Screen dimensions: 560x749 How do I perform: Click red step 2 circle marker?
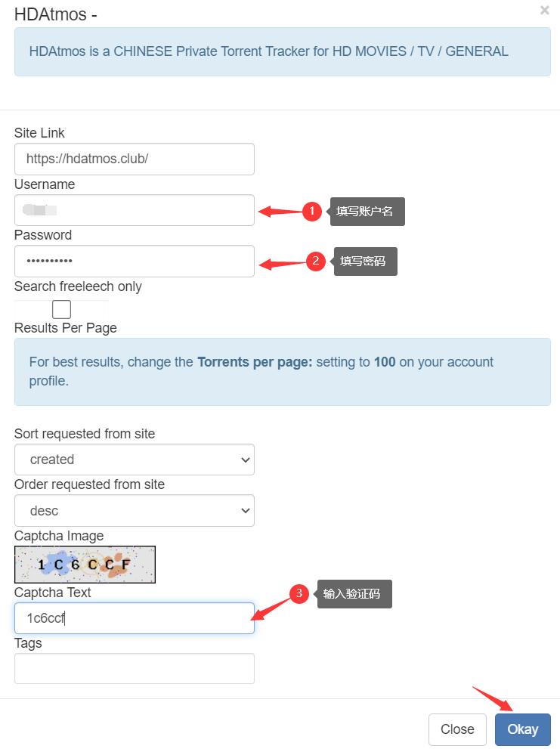[x=315, y=262]
